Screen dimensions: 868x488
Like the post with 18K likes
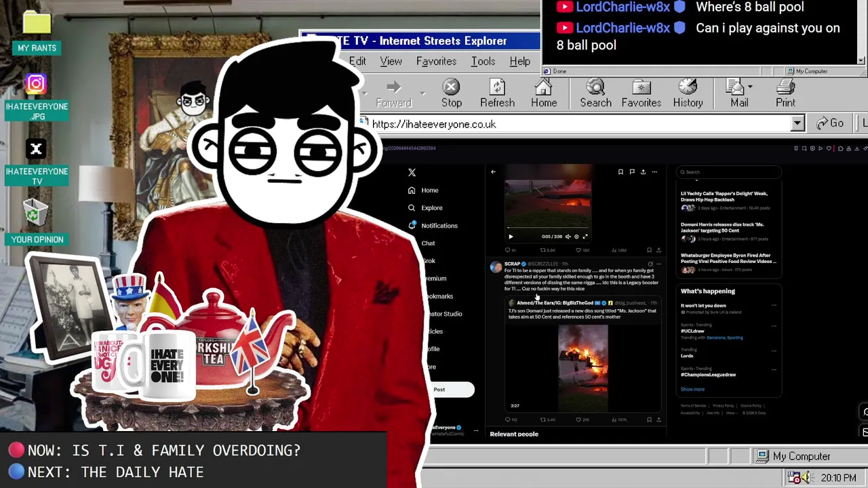click(x=581, y=250)
